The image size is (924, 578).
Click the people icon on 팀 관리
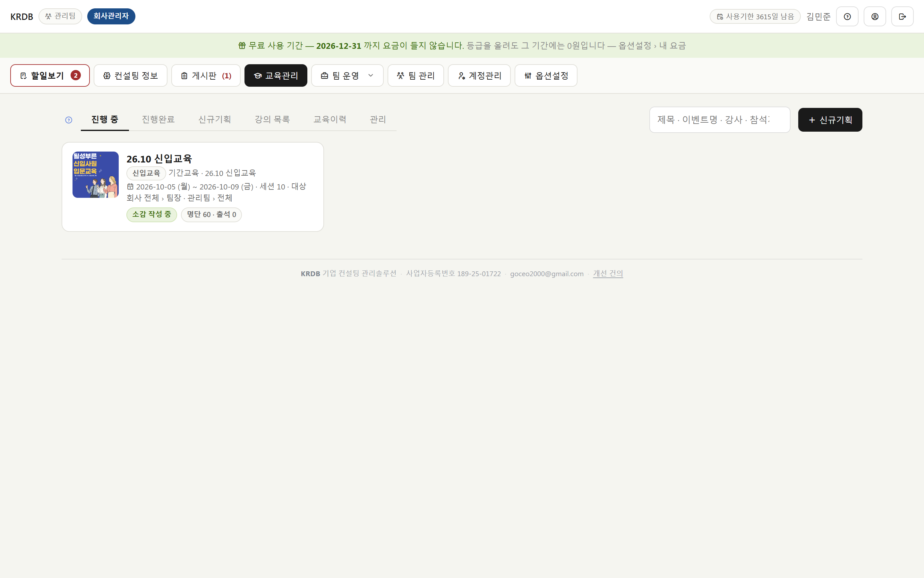point(400,76)
